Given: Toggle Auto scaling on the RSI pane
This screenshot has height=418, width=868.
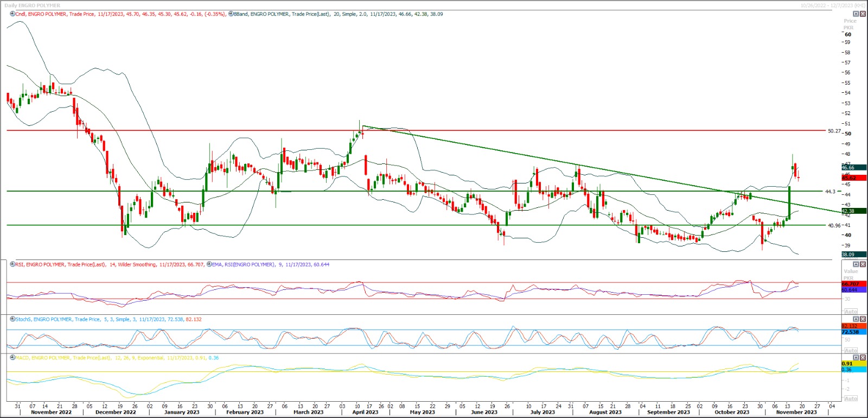Looking at the screenshot, I should 851,312.
